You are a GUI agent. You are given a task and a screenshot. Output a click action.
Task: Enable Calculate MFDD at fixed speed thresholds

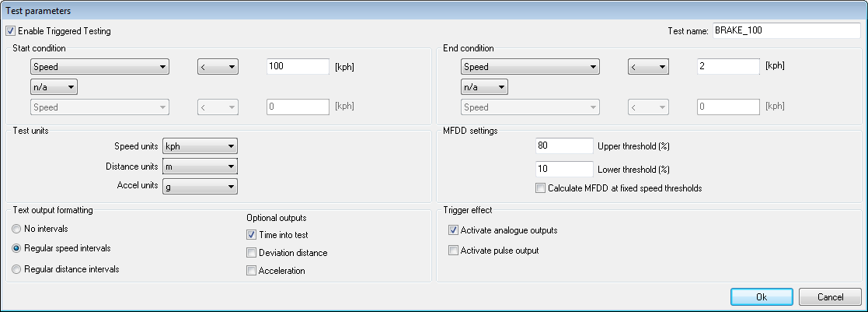pos(541,188)
